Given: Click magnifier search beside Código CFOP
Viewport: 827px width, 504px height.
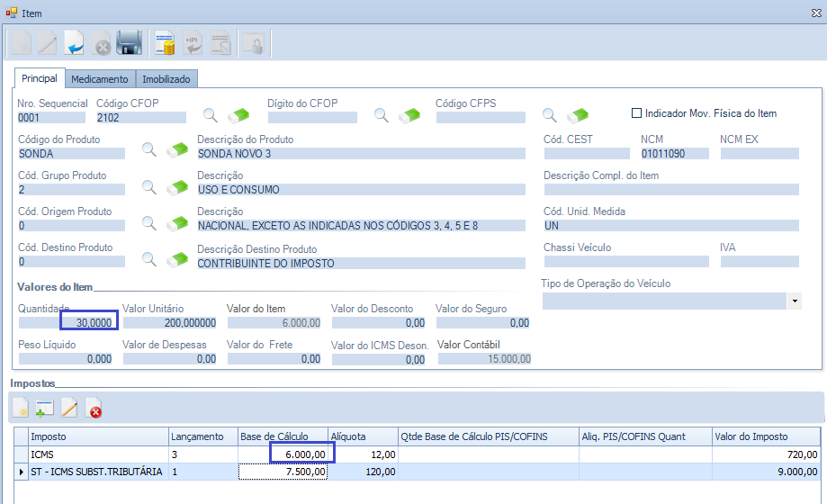Looking at the screenshot, I should coord(210,115).
